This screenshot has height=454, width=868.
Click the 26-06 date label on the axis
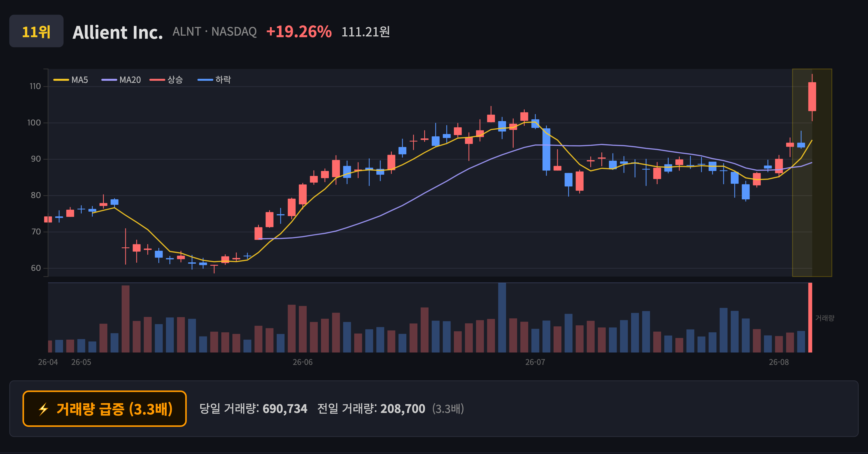(303, 362)
